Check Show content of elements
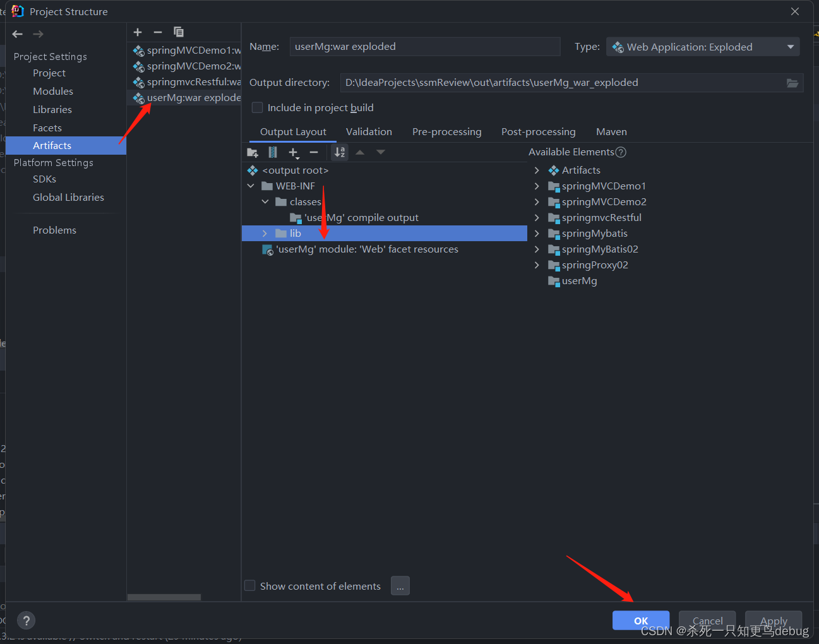The width and height of the screenshot is (819, 644). pos(250,586)
